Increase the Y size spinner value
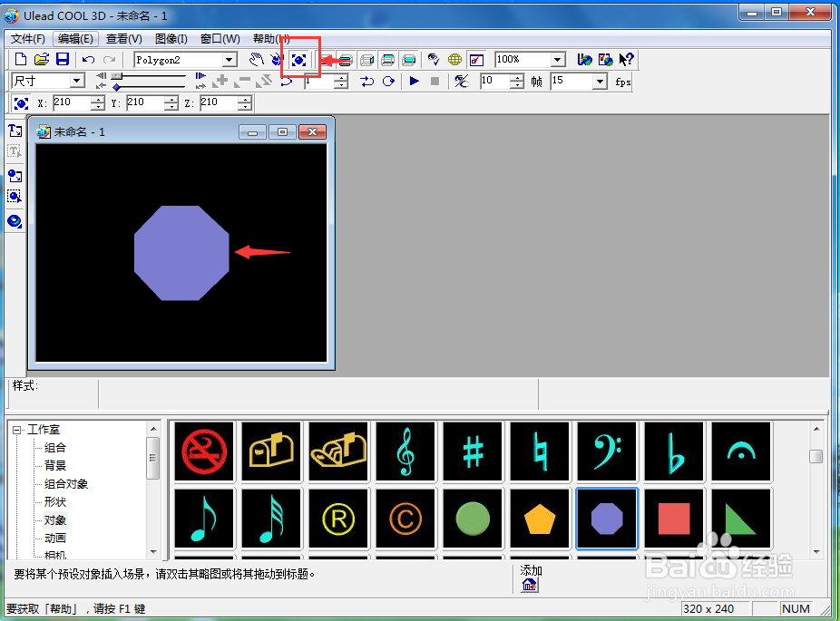 [171, 99]
